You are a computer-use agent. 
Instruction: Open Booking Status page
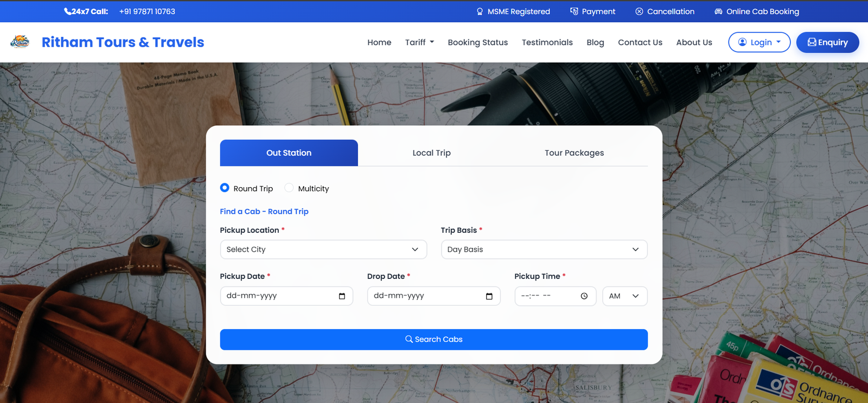click(x=478, y=42)
